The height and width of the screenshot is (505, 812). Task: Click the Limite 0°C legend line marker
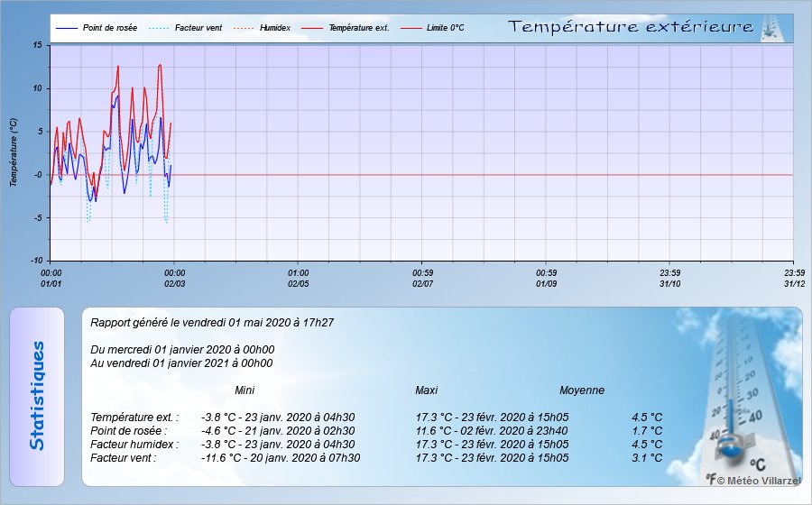[411, 29]
